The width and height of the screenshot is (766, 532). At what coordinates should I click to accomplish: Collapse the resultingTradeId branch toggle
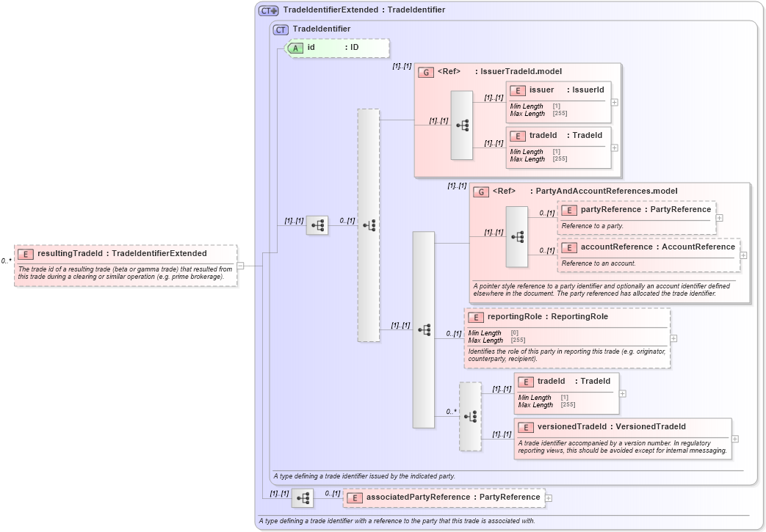[240, 266]
